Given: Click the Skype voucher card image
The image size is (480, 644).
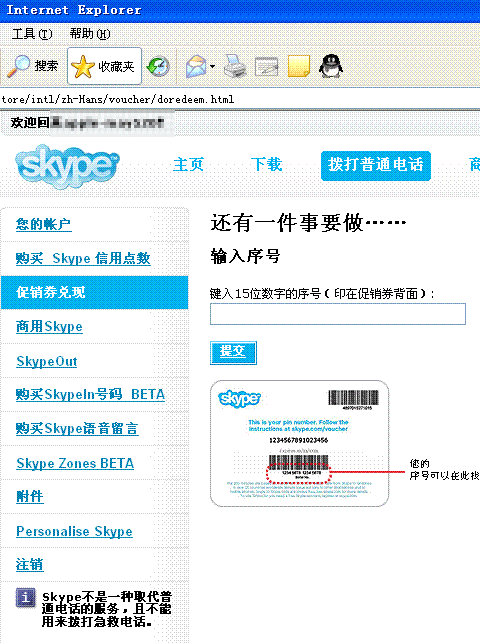Looking at the screenshot, I should pos(299,444).
